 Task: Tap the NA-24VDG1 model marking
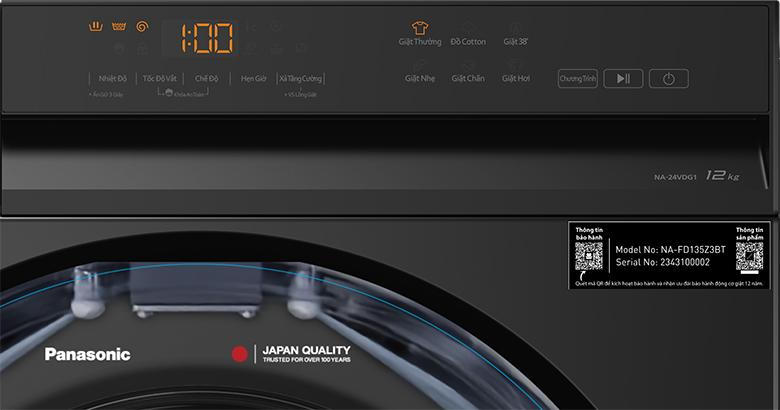point(675,177)
